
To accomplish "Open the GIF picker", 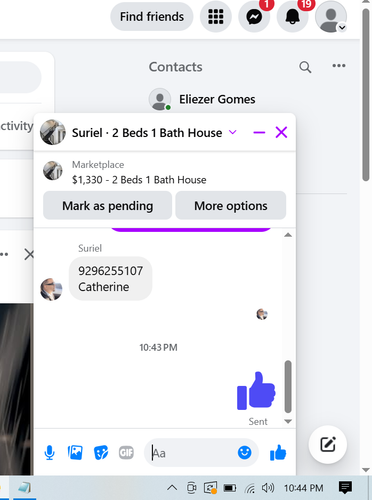I will 126,453.
